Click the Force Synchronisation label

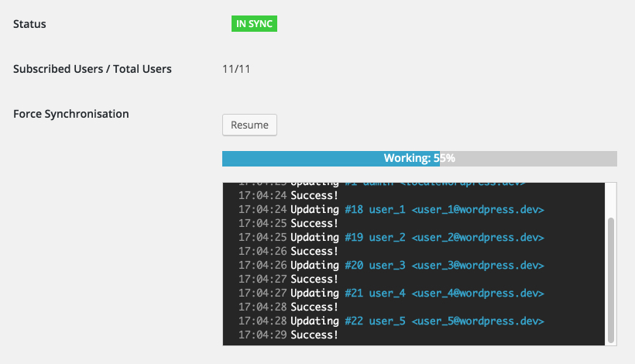pos(71,114)
